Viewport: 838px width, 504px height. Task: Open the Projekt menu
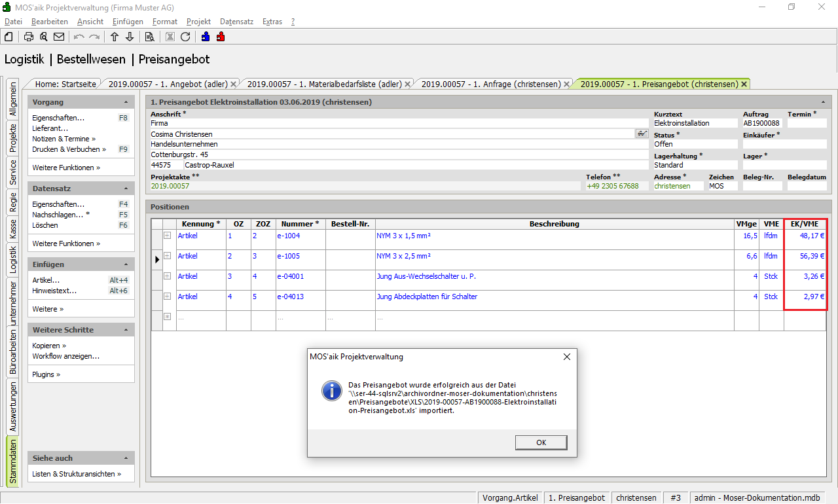coord(198,22)
